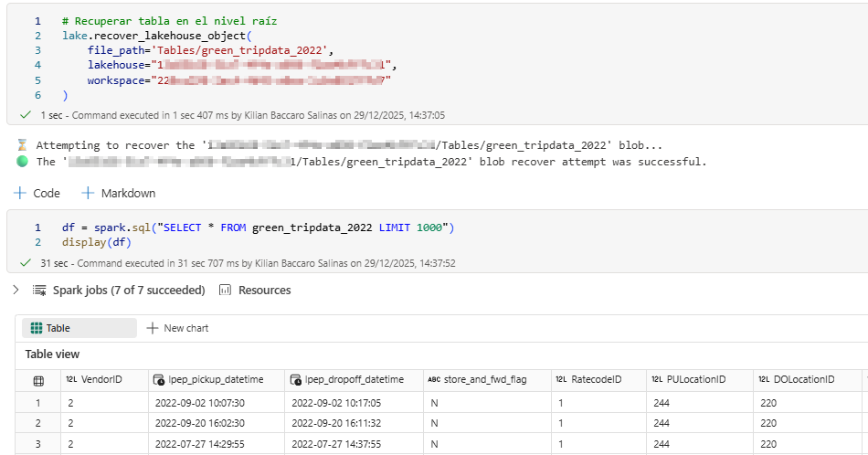868x455 pixels.
Task: Click the file_path code line
Action: point(210,50)
